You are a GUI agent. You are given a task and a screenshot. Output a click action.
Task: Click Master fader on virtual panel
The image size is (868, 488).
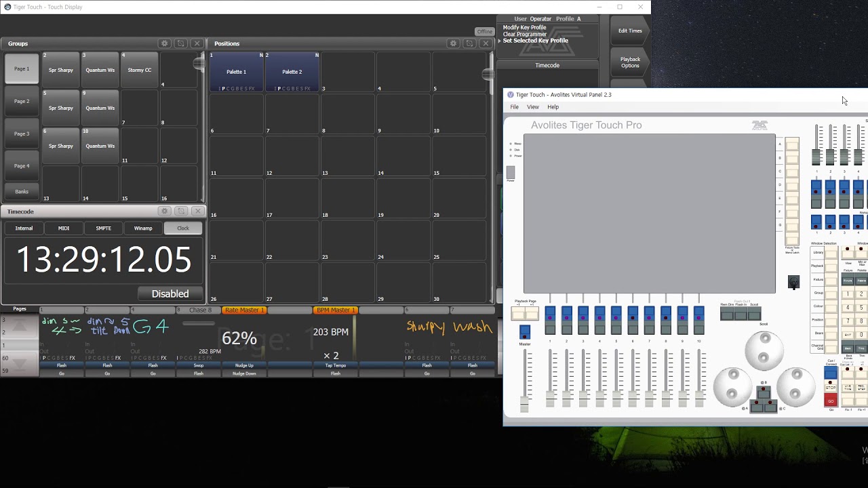tap(524, 405)
